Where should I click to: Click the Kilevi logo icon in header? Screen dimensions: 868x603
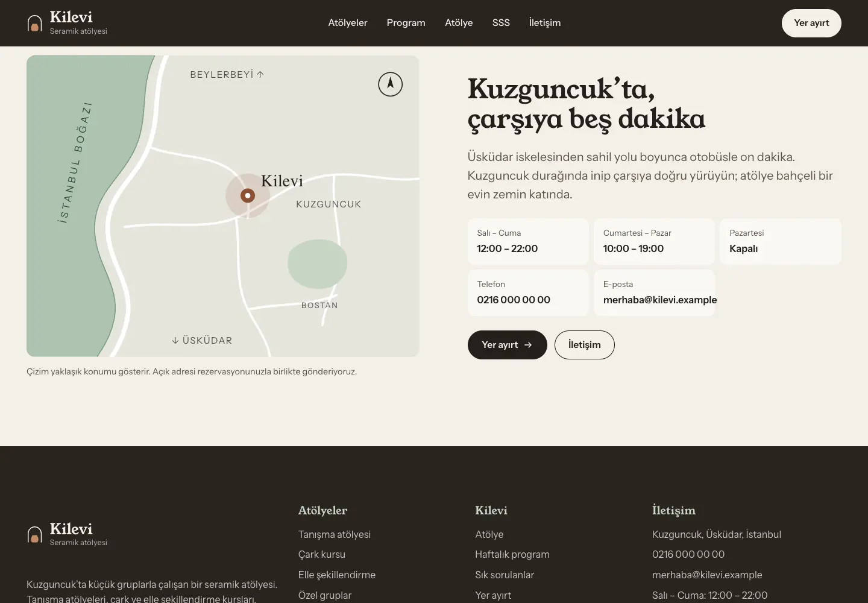tap(35, 23)
